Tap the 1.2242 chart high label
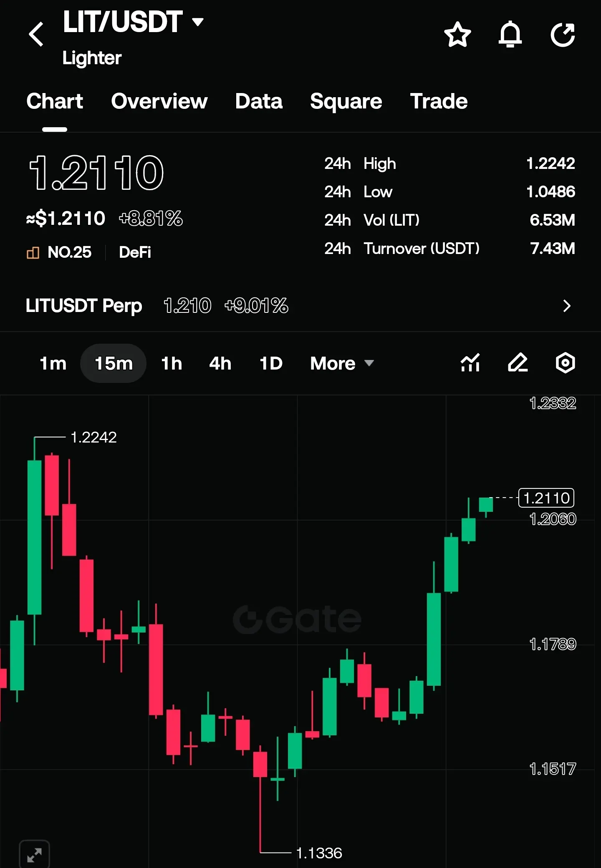 (x=93, y=437)
